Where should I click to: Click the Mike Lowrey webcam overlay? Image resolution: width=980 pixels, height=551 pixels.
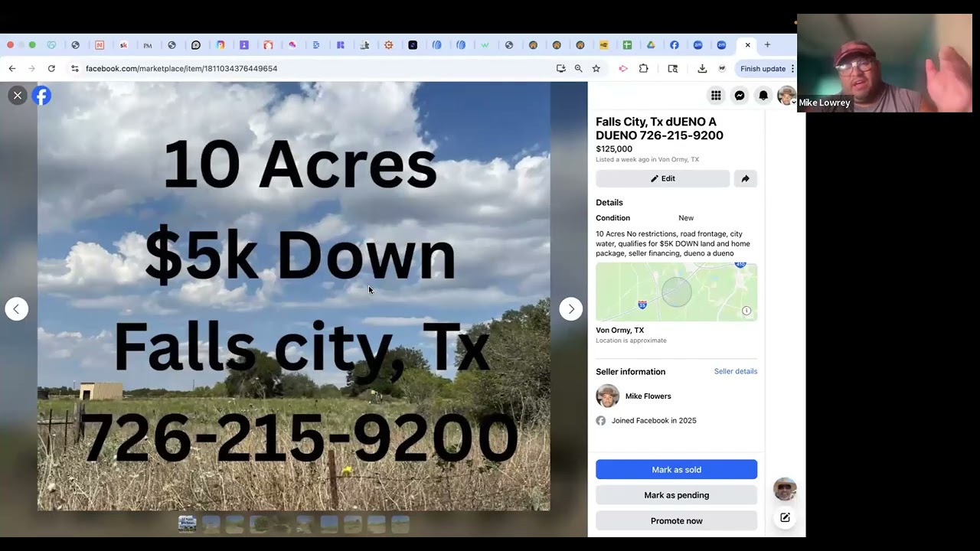[x=884, y=64]
